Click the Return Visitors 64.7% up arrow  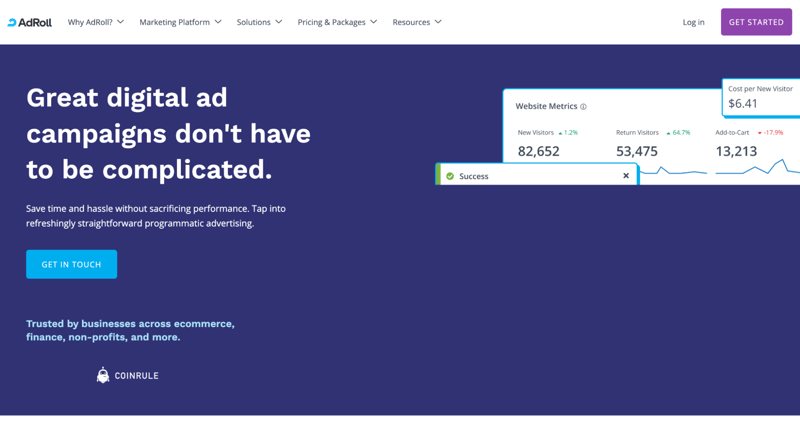pos(669,133)
